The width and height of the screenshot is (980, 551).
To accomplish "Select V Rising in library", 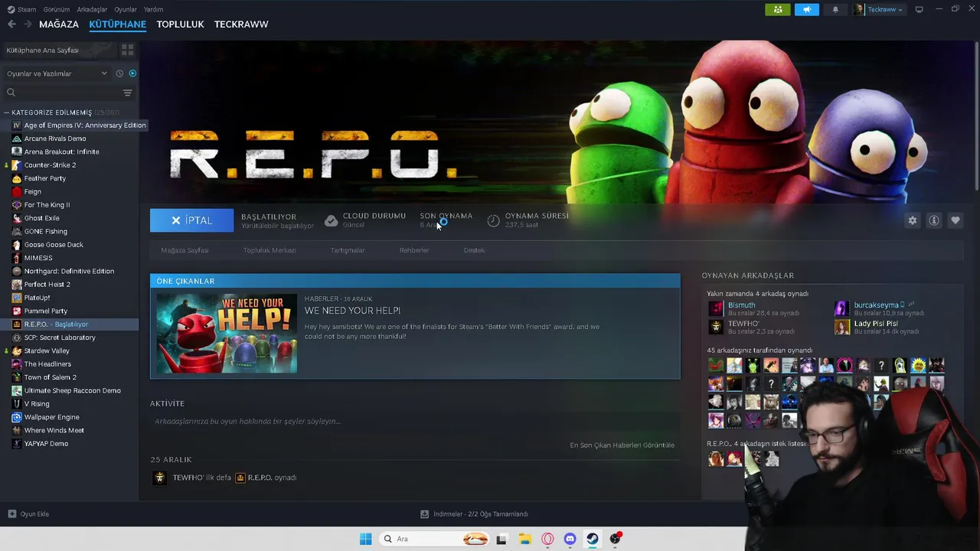I will click(37, 403).
